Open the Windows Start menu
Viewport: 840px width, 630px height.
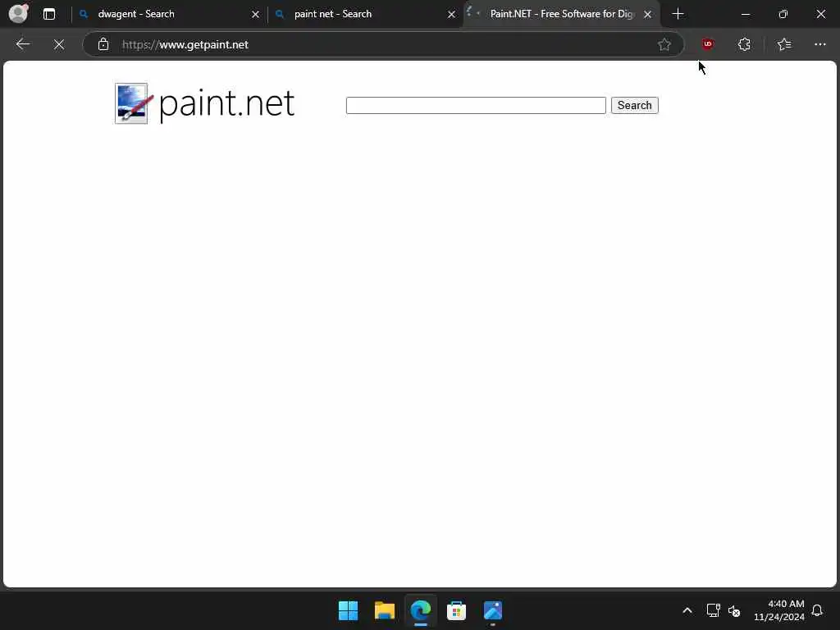(348, 610)
